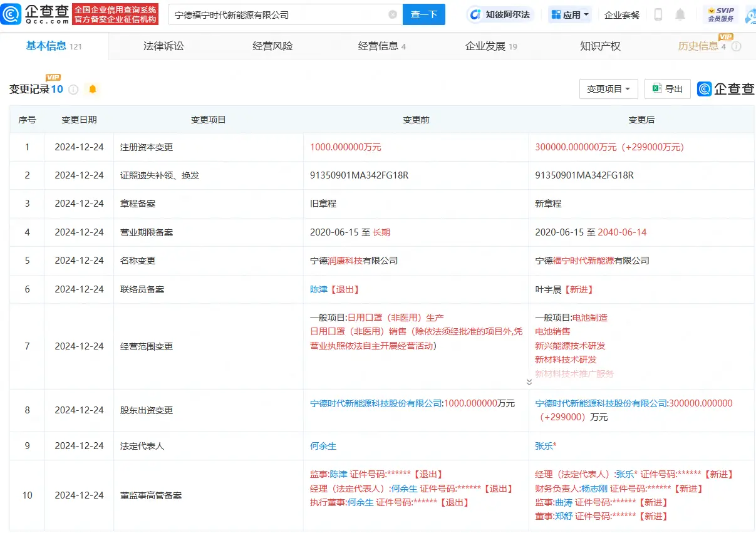Open customer service at screen right edge
The width and height of the screenshot is (756, 533).
750,15
